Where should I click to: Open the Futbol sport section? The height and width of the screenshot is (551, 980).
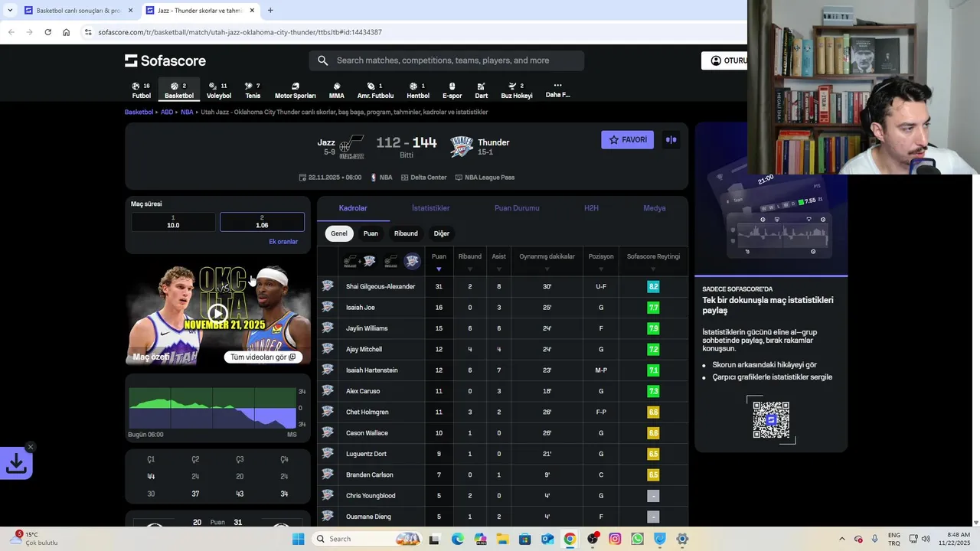click(x=141, y=90)
